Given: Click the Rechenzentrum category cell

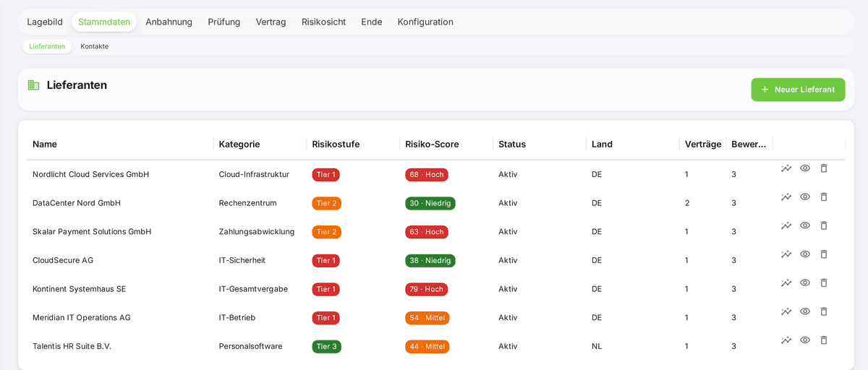Looking at the screenshot, I should [x=247, y=203].
